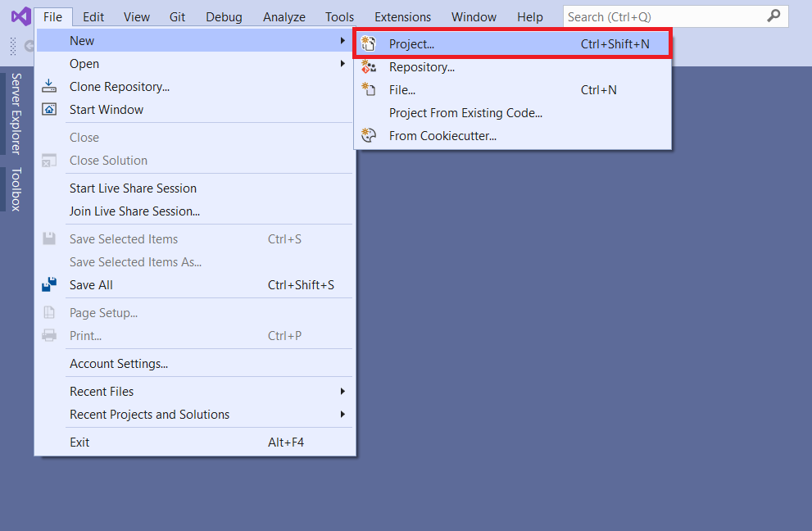Select Start Live Share Session
This screenshot has height=531, width=812.
[195, 188]
